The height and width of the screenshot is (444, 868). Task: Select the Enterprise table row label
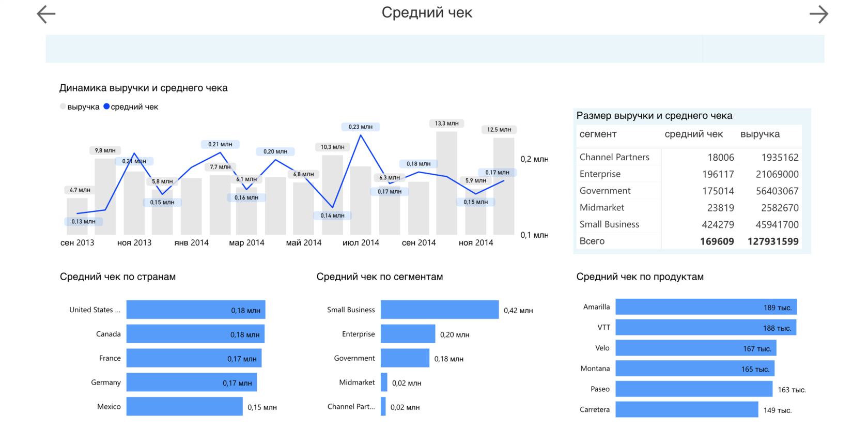coord(600,174)
